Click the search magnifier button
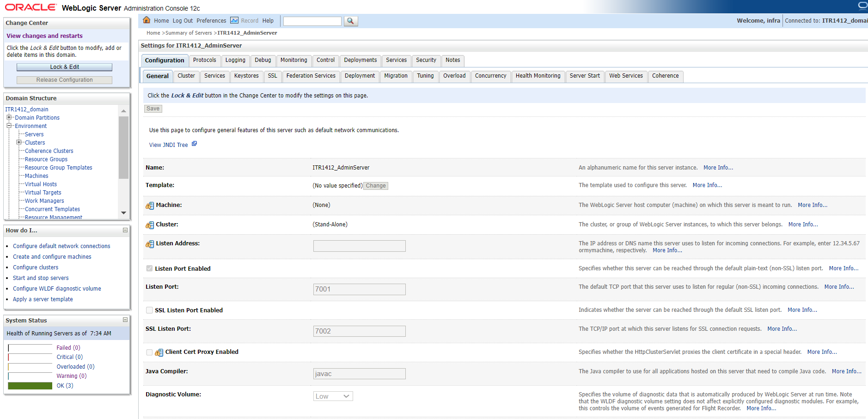Screen dimensions: 868x419 351,21
